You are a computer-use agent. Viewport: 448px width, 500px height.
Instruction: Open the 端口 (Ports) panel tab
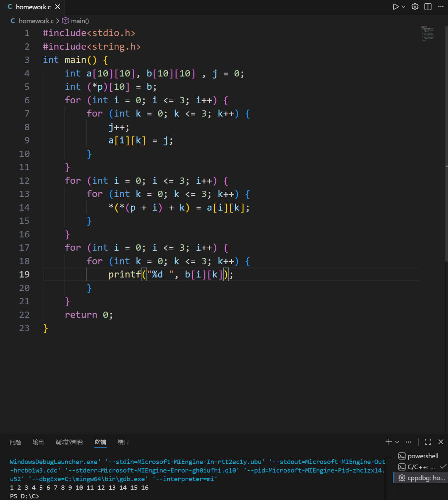point(123,442)
